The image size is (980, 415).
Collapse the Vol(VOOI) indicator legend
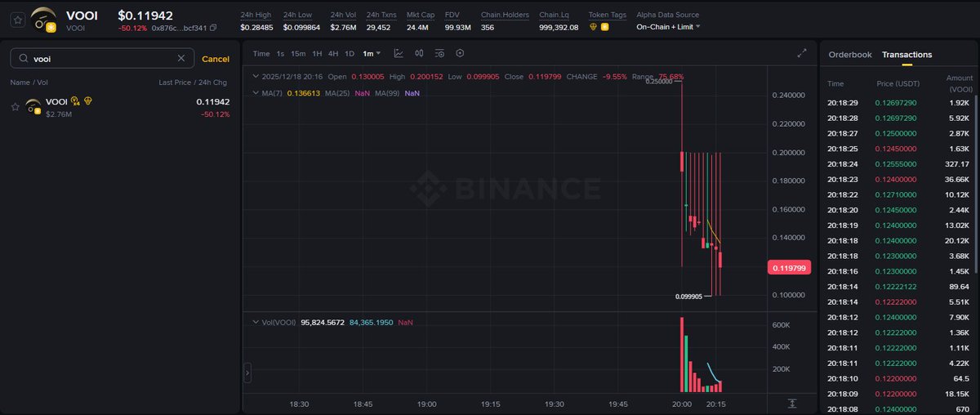[x=255, y=323]
